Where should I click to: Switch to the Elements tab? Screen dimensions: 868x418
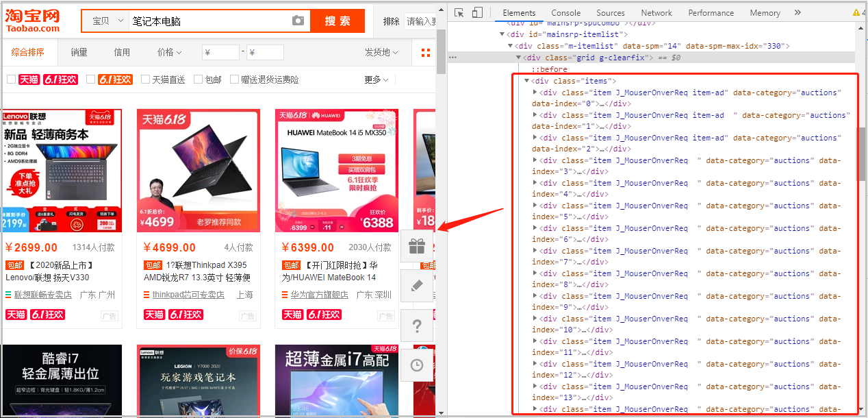[x=519, y=12]
